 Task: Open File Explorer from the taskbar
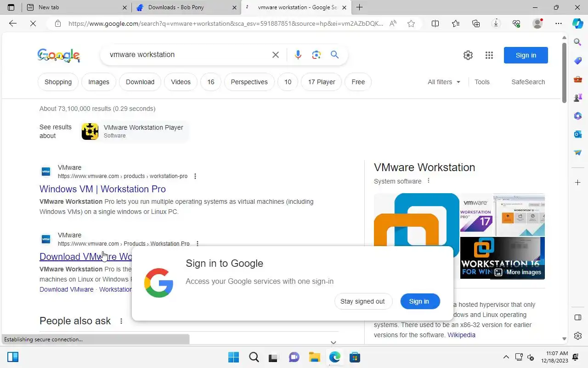tap(314, 357)
